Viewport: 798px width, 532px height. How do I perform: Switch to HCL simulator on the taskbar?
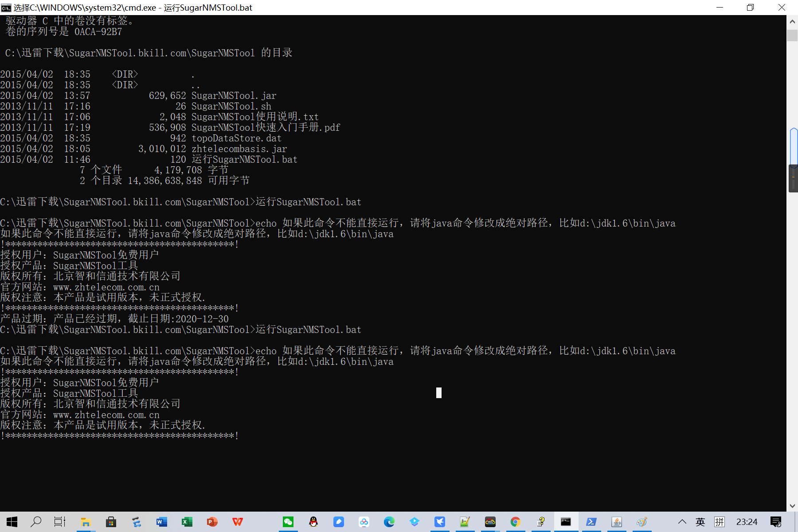(x=490, y=522)
